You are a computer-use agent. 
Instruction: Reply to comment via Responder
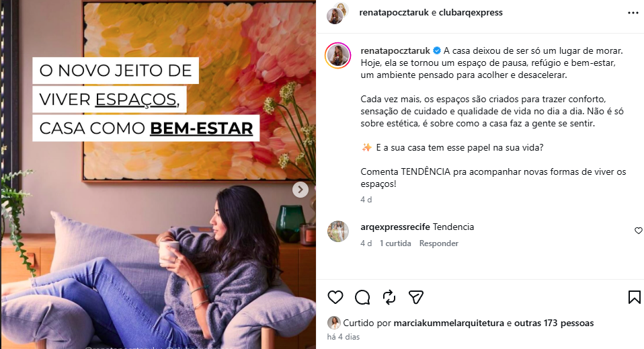(439, 243)
